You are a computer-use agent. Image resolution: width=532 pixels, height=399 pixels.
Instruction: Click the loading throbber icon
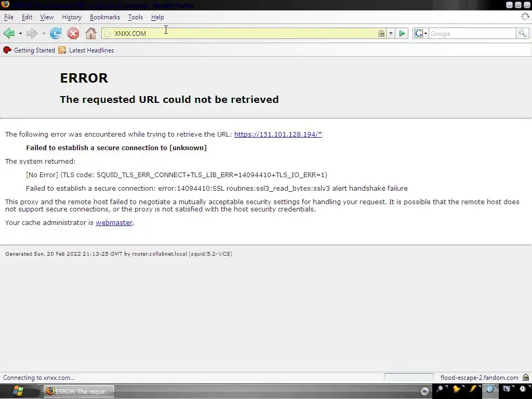(x=525, y=17)
